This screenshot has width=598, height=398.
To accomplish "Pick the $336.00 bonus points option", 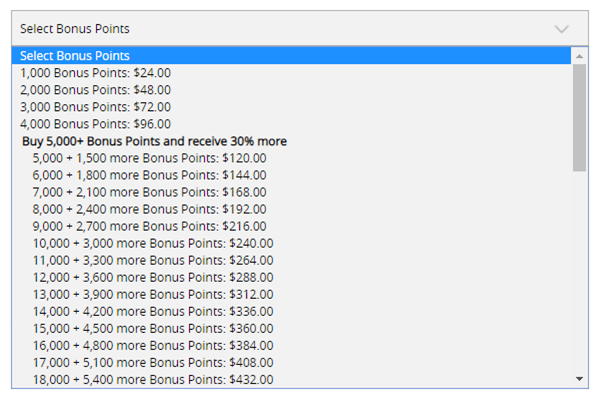I will coord(291,311).
